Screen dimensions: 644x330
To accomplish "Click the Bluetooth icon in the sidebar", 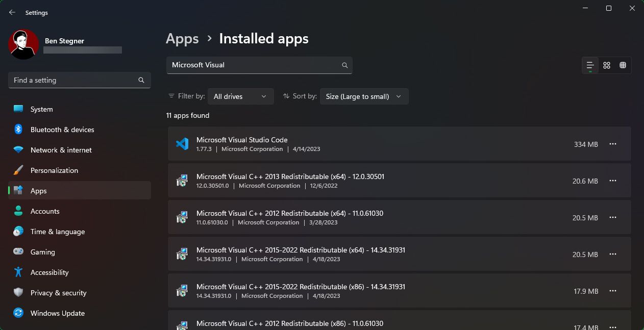I will [18, 130].
